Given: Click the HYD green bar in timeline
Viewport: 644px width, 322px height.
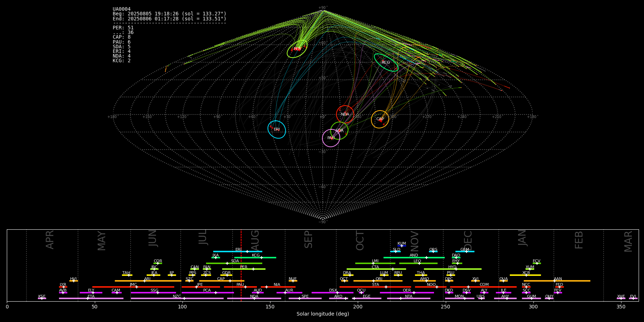Looking at the screenshot, I should pyautogui.click(x=453, y=269).
